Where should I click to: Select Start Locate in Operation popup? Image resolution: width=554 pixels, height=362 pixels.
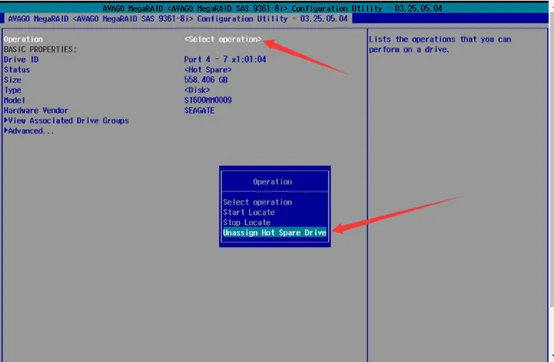tap(249, 212)
